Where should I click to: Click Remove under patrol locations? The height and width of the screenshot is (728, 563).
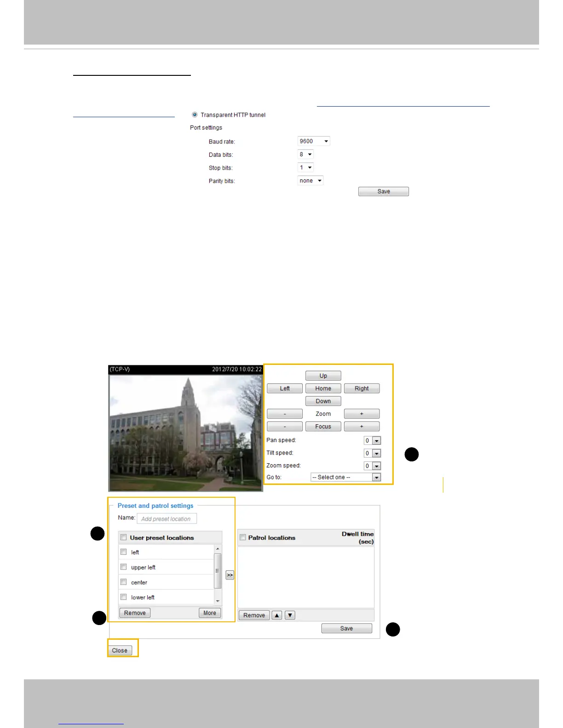(254, 615)
